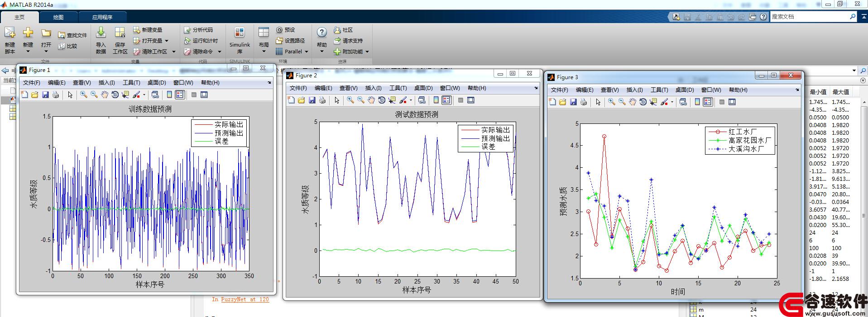Expand the Parallel dropdown
868x317 pixels.
click(x=307, y=52)
